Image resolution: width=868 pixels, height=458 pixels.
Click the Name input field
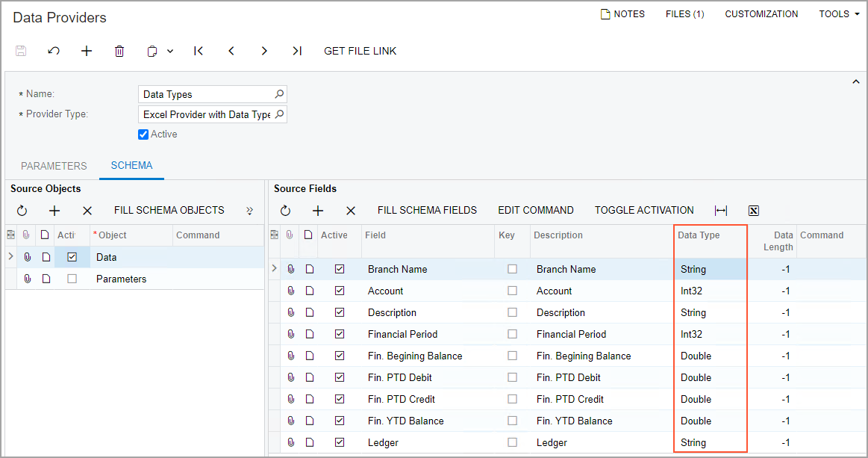point(207,95)
